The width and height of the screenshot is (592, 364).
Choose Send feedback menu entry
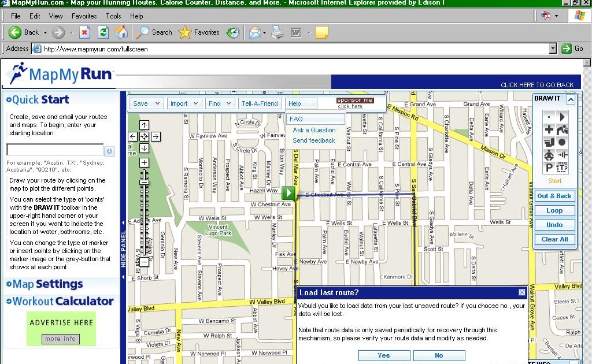(x=314, y=140)
